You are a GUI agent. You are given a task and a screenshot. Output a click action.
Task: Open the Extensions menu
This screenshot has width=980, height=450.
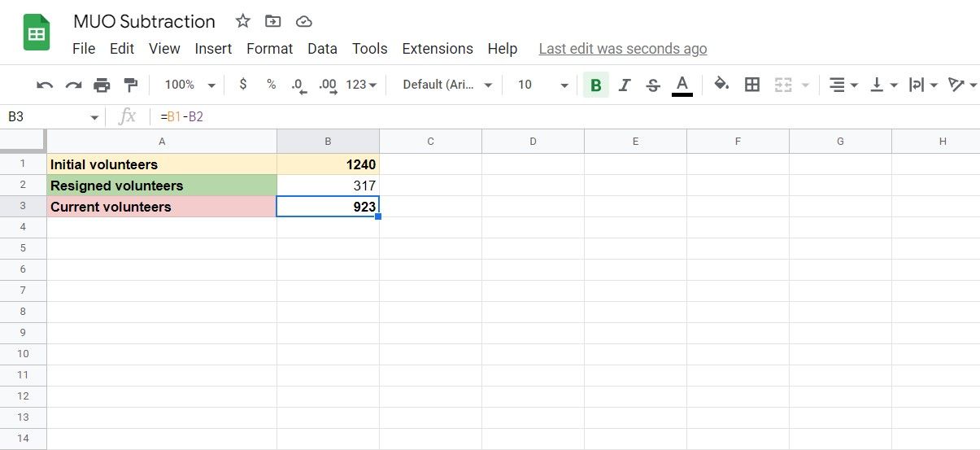point(438,49)
